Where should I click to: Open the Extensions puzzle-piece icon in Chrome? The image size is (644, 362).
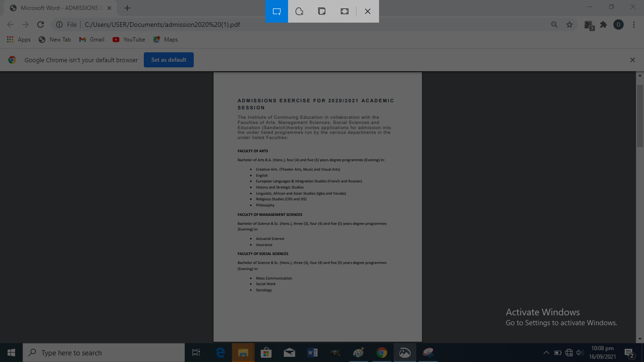tap(603, 25)
